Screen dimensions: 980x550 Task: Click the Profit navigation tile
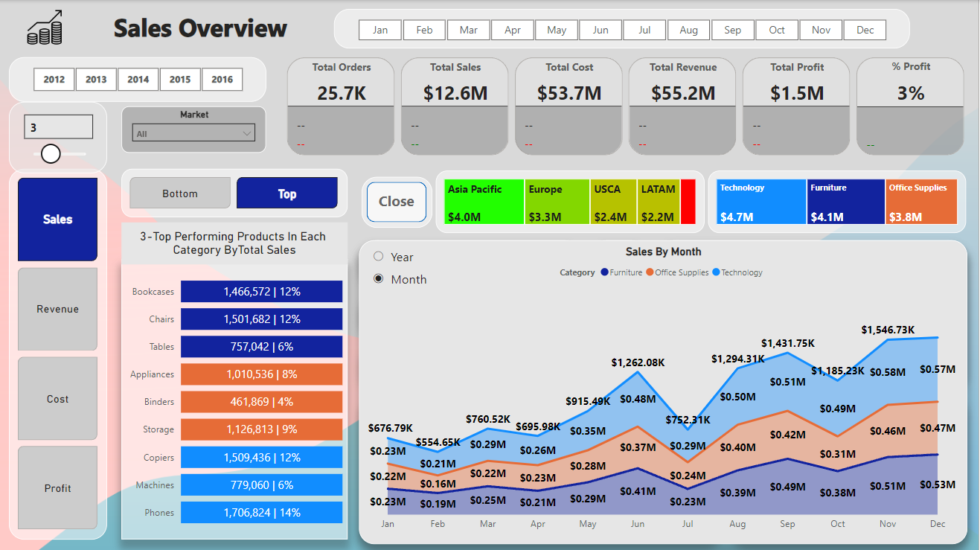[57, 488]
